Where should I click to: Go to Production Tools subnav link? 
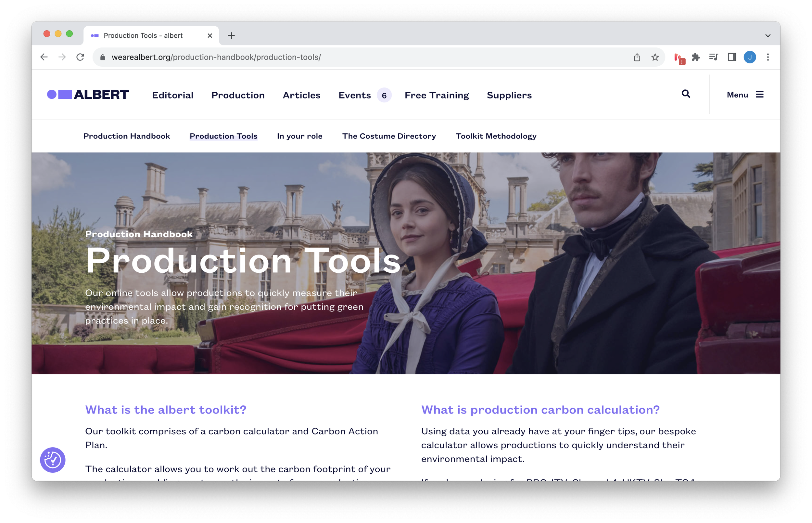[x=223, y=136]
